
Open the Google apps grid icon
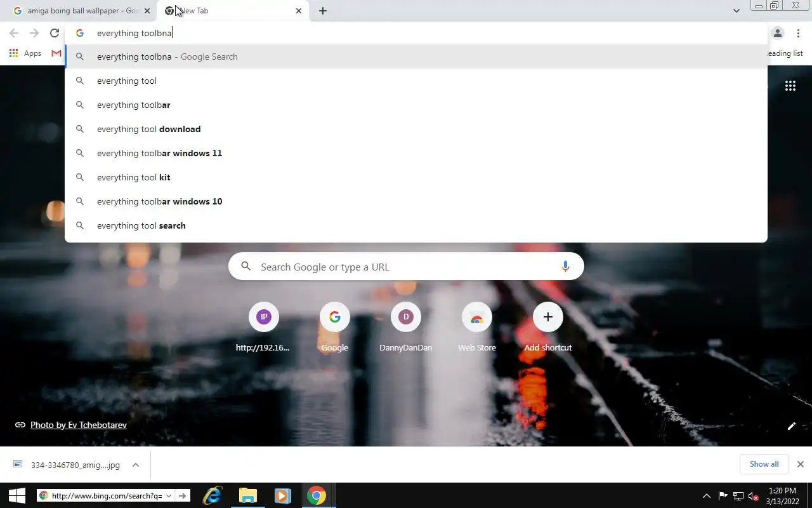[790, 86]
